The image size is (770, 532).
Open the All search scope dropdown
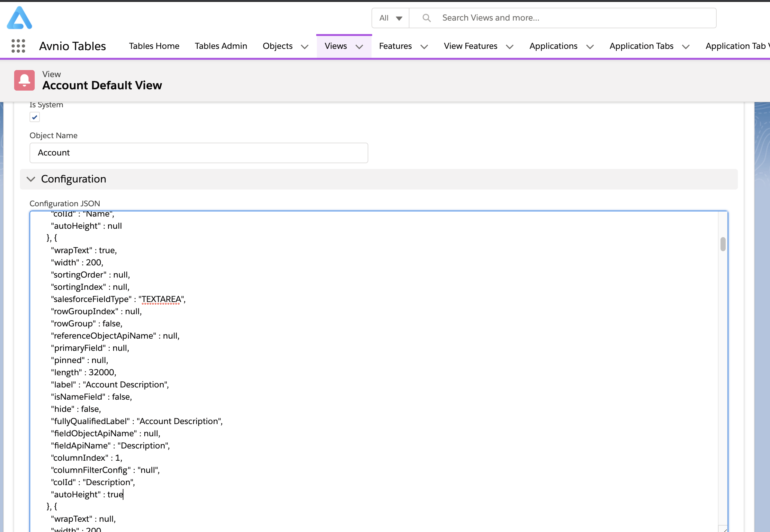tap(390, 18)
